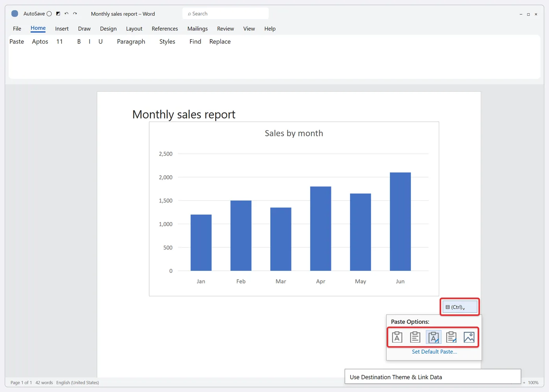Click English (United States) language indicator
The height and width of the screenshot is (392, 549).
[78, 383]
